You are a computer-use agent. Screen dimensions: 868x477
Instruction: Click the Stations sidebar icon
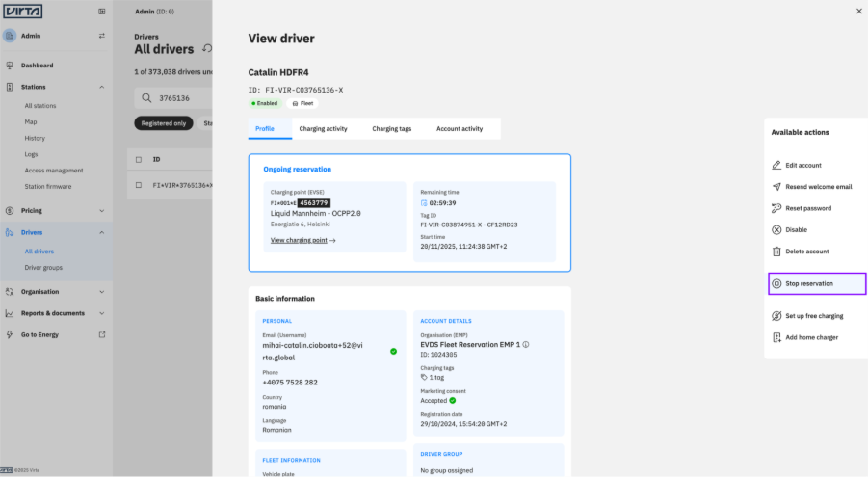[x=10, y=87]
